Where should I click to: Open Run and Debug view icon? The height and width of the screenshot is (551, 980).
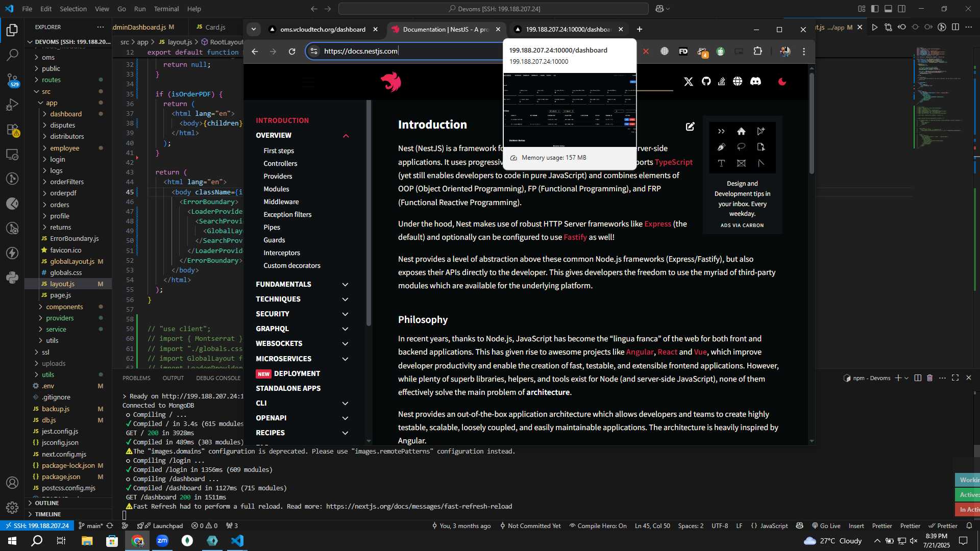12,105
